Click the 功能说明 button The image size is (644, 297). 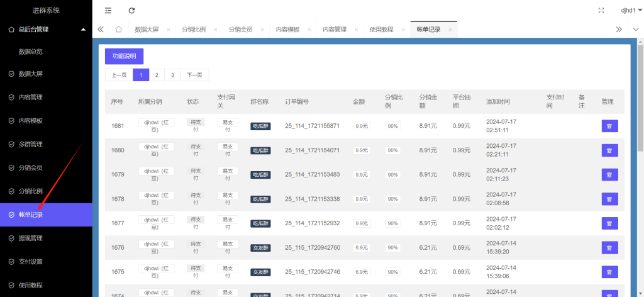pos(124,56)
